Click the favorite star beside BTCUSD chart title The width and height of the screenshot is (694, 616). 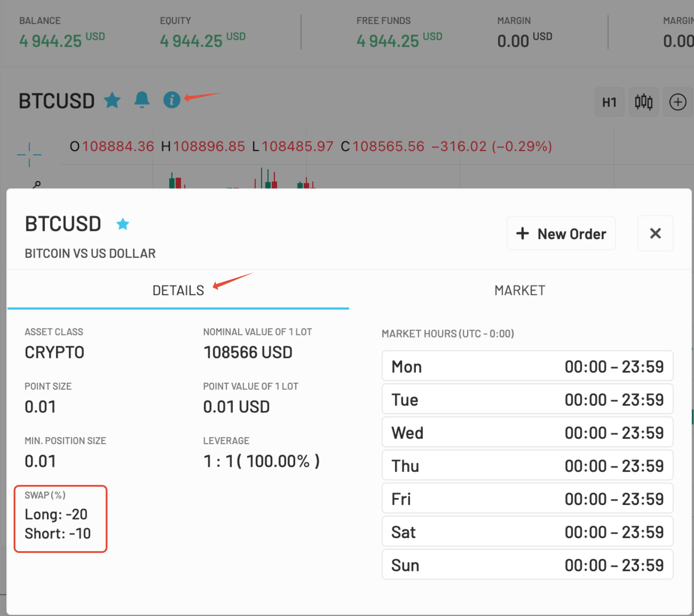[x=112, y=100]
